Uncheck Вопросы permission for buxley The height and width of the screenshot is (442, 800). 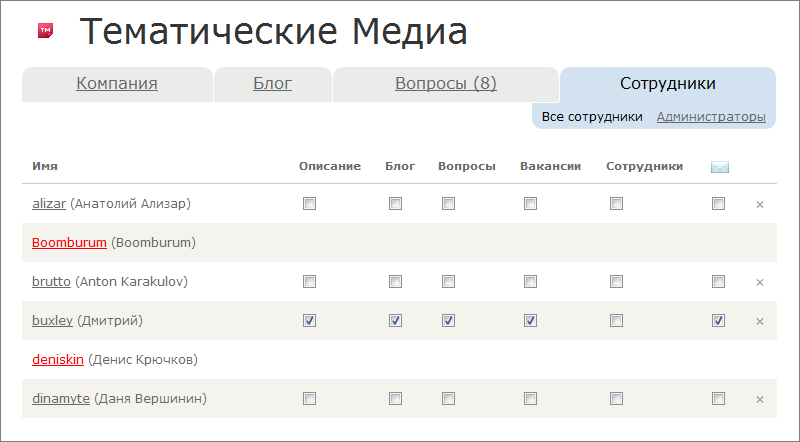[x=448, y=321]
